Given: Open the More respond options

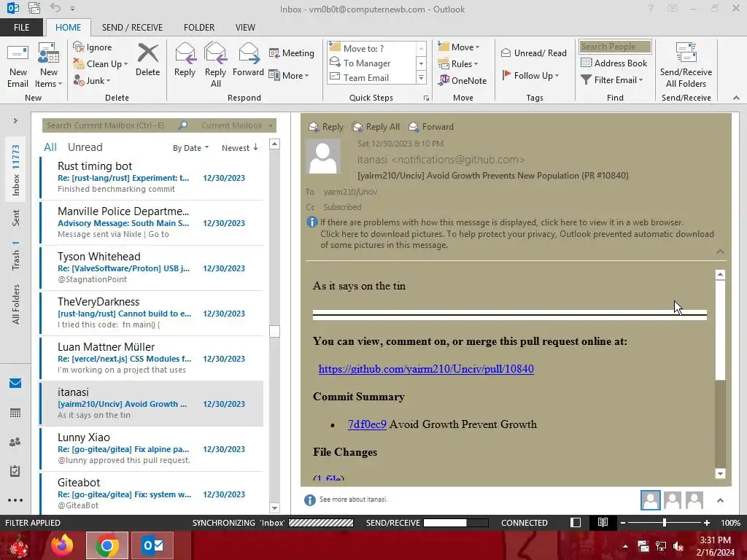Looking at the screenshot, I should pos(289,75).
